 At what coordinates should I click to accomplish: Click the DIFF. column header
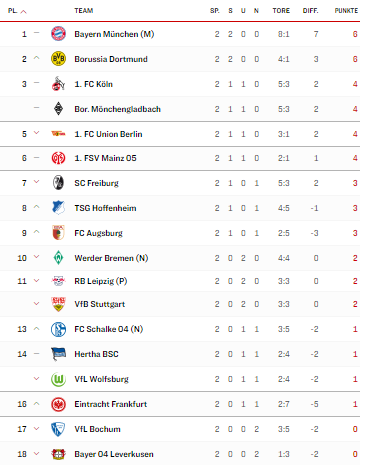pyautogui.click(x=310, y=11)
